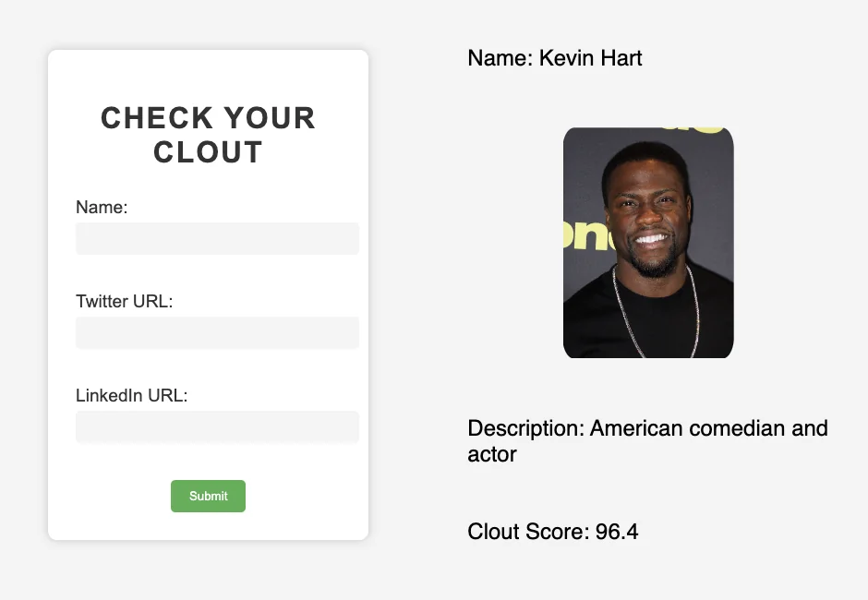Select the LinkedIn URL input field
Viewport: 868px width, 600px height.
pyautogui.click(x=217, y=426)
